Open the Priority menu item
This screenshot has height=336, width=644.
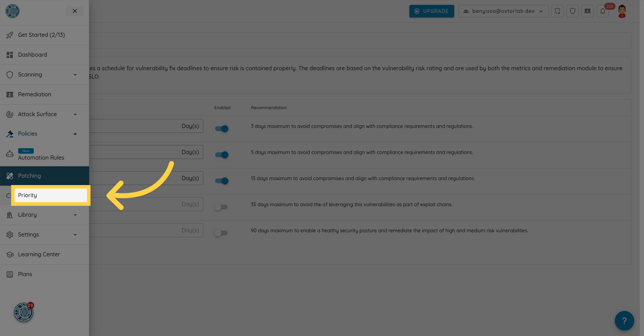point(51,195)
